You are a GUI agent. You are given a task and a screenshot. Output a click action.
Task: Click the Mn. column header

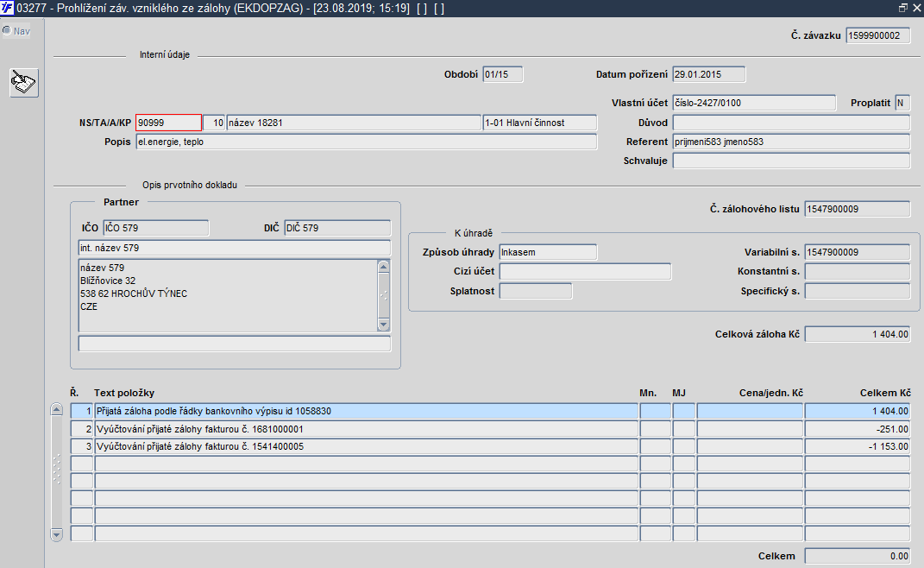point(648,393)
